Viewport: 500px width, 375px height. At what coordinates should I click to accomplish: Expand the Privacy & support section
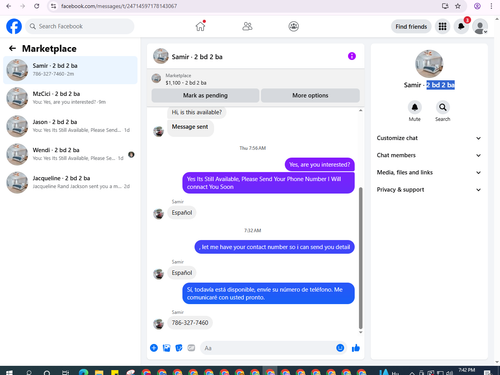[x=429, y=190]
